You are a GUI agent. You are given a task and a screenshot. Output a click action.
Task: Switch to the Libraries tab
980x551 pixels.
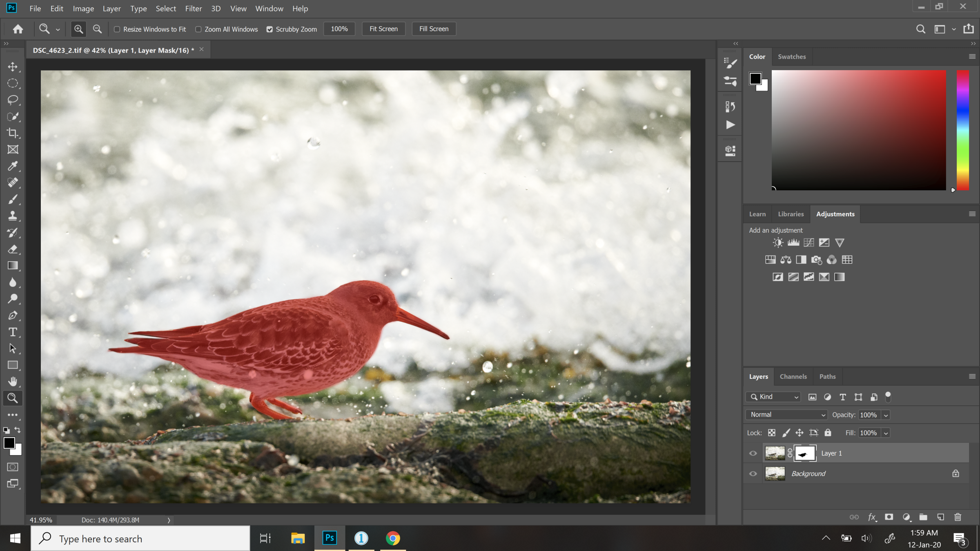pyautogui.click(x=791, y=214)
